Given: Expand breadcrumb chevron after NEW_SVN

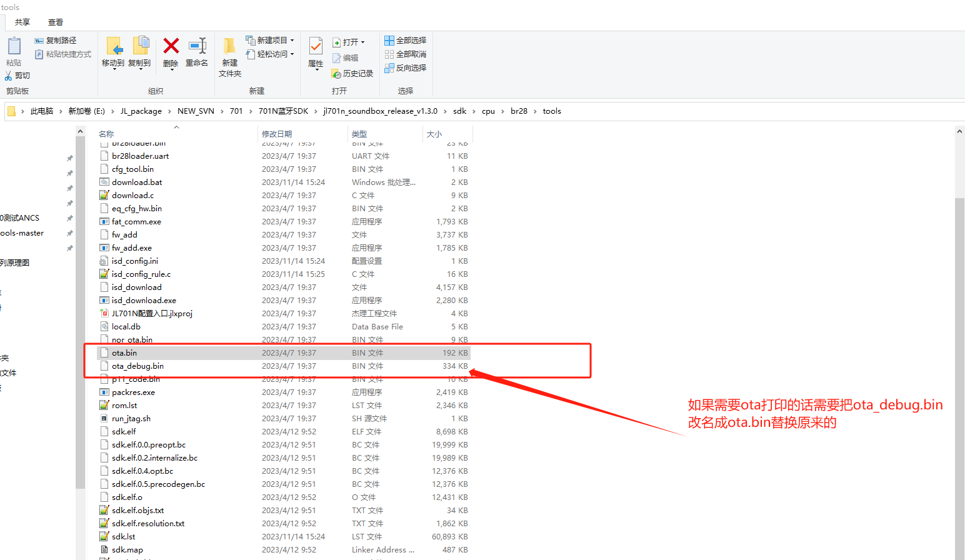Looking at the screenshot, I should (x=222, y=111).
